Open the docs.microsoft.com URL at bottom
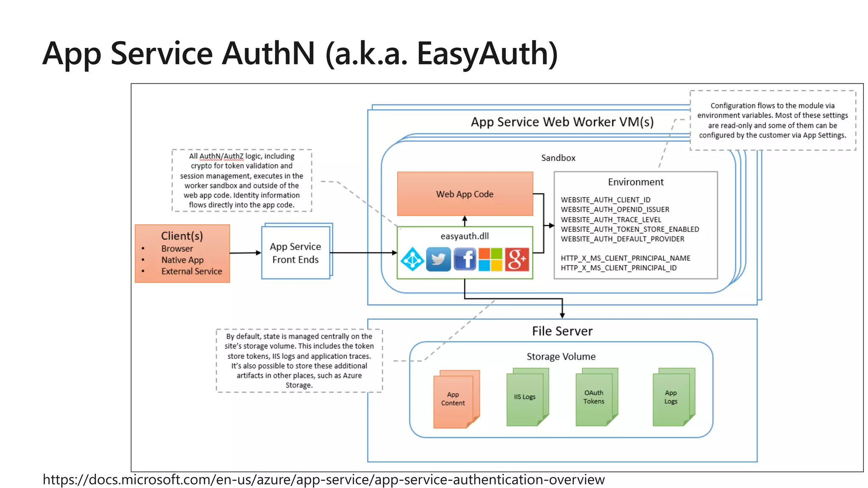This screenshot has width=868, height=488. pos(323,480)
